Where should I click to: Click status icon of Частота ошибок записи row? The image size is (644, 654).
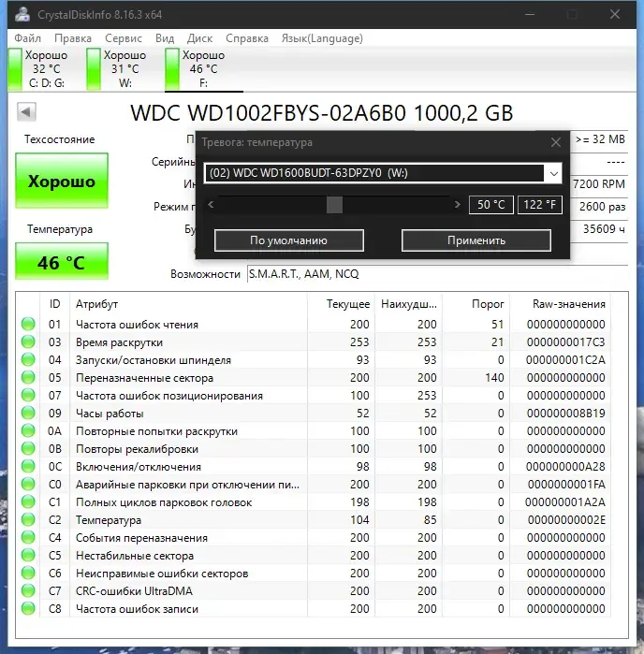point(28,608)
